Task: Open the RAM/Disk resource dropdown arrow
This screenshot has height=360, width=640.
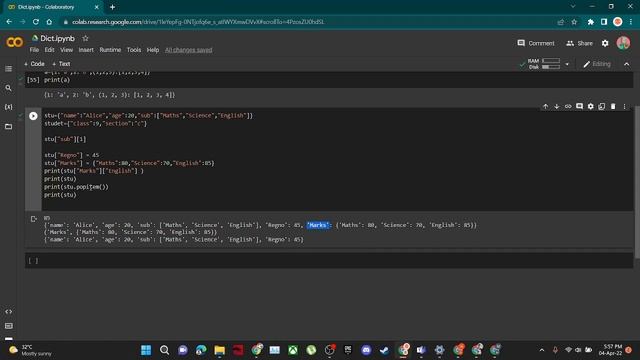Action: coord(567,64)
